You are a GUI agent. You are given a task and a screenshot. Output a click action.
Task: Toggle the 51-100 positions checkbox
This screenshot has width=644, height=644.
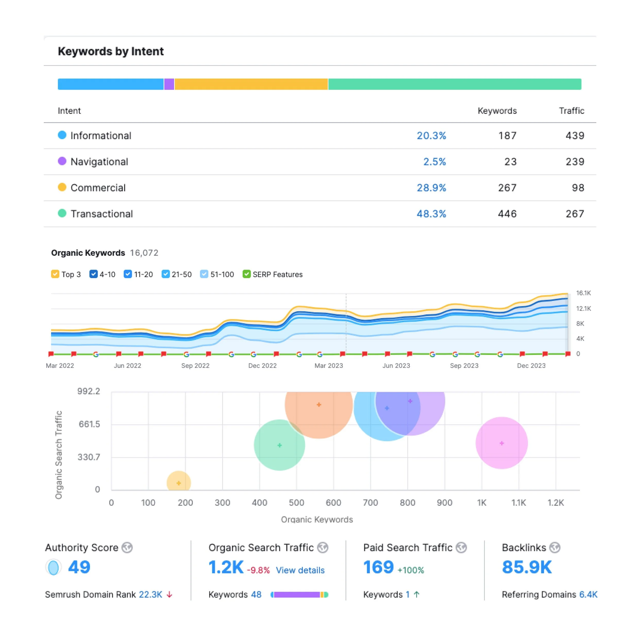pos(204,274)
